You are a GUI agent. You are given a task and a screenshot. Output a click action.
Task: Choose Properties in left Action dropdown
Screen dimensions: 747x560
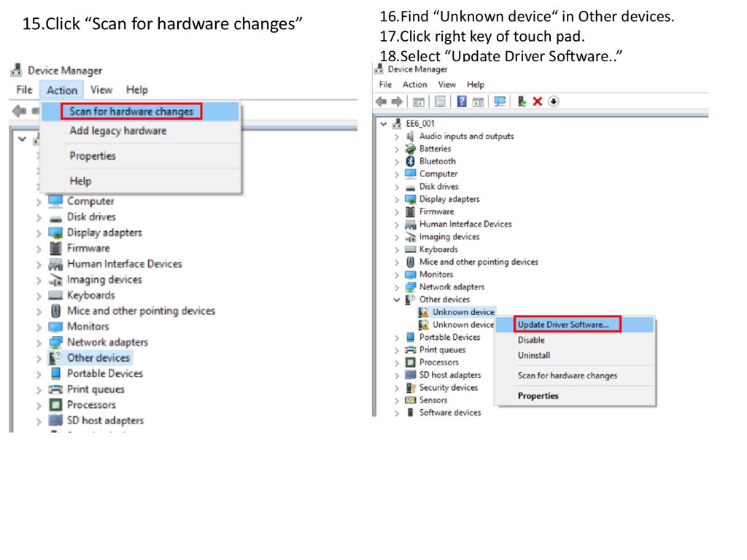tap(93, 156)
